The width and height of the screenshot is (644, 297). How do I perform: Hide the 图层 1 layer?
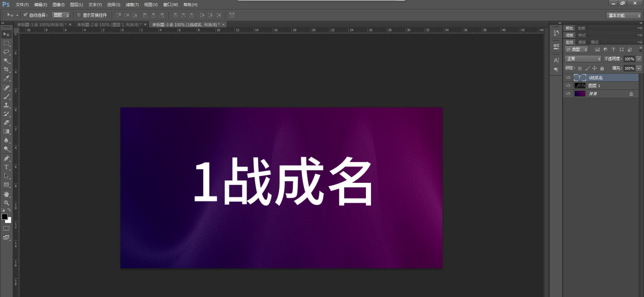coord(568,86)
